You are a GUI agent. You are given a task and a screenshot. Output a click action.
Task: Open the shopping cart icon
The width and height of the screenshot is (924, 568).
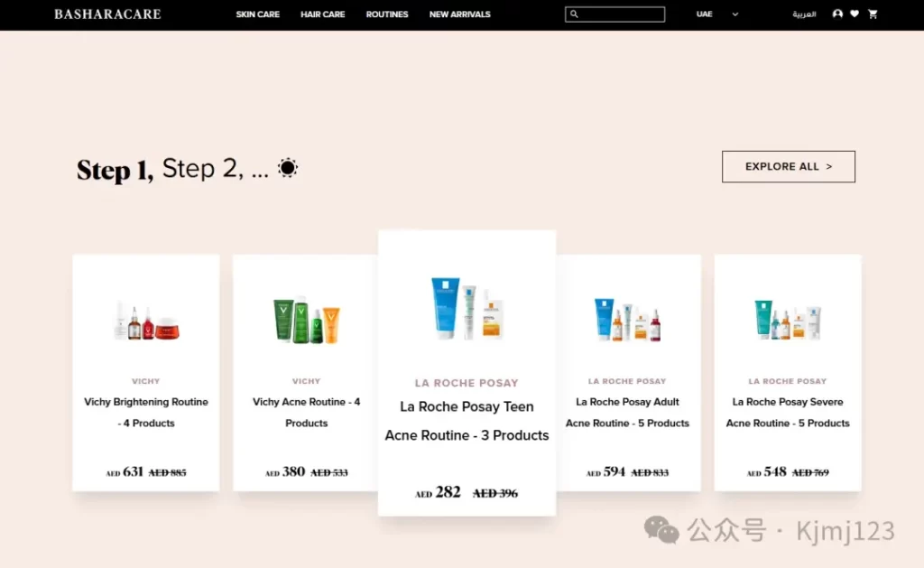[873, 14]
